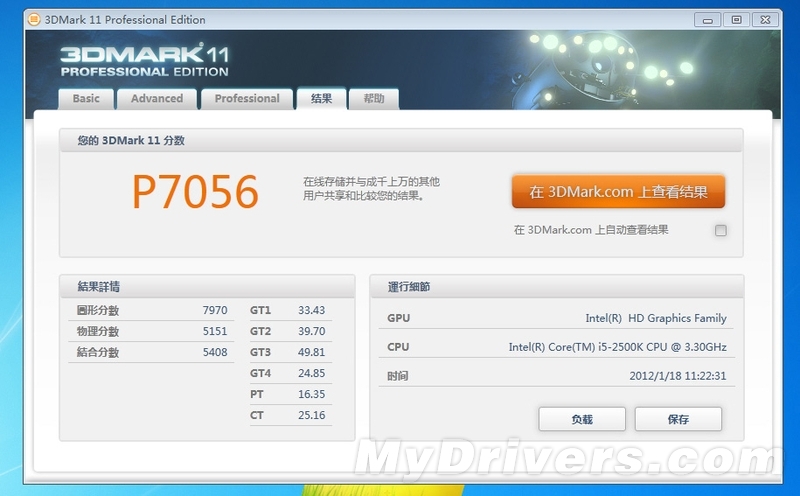Click the 3DMark 11 Professional Edition logo
Image resolution: width=800 pixels, height=496 pixels.
144,60
